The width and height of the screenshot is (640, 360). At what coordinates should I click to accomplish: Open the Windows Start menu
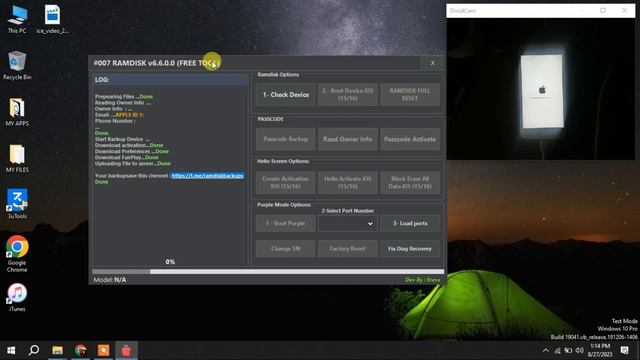tap(11, 350)
